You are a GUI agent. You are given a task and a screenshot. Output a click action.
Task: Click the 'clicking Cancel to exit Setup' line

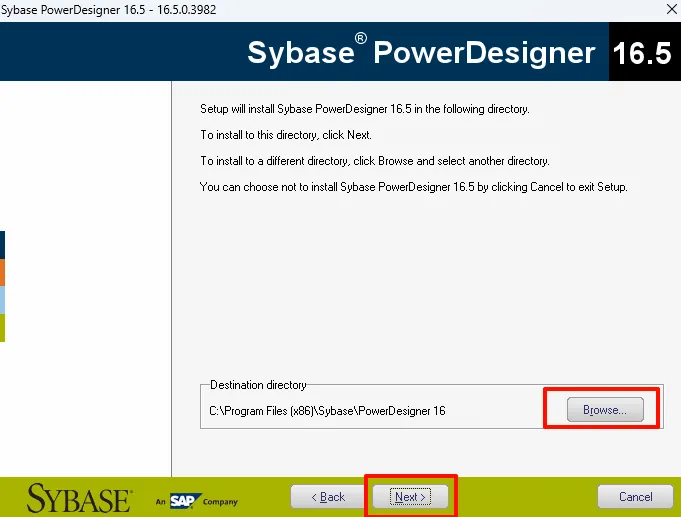coord(413,187)
